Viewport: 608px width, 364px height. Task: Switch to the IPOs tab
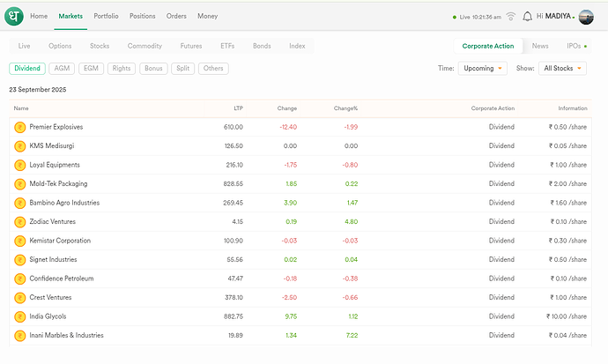575,46
